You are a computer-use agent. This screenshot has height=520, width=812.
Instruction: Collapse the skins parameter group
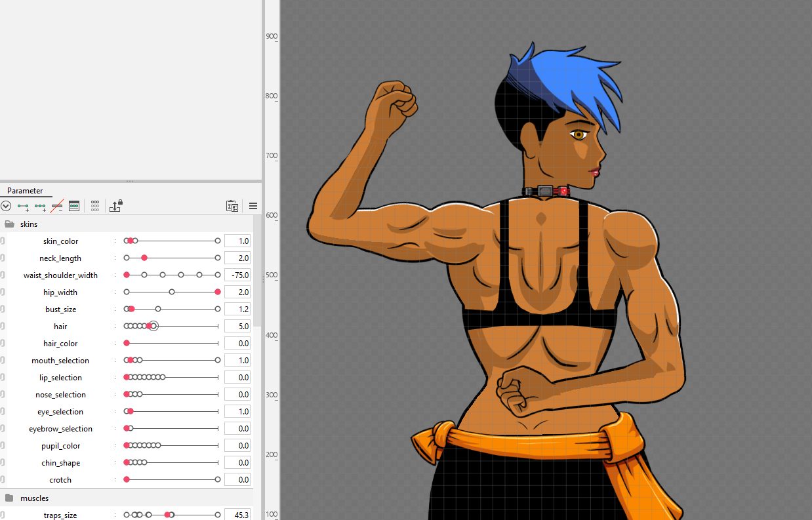pyautogui.click(x=10, y=224)
